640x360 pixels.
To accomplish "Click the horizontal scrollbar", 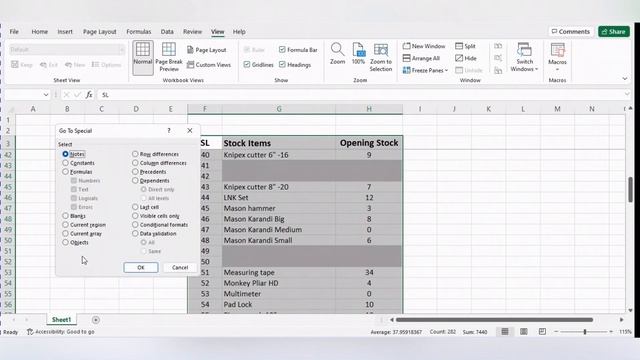I will click(494, 320).
